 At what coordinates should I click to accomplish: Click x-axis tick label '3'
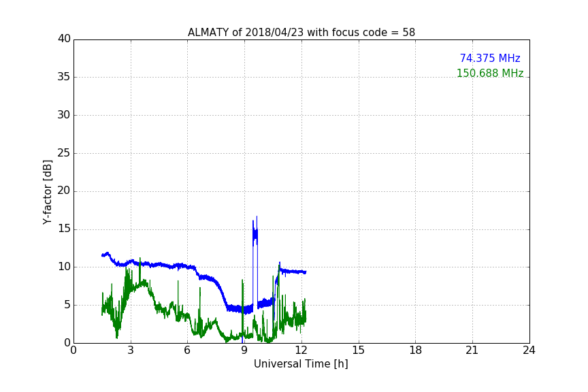[x=131, y=350]
